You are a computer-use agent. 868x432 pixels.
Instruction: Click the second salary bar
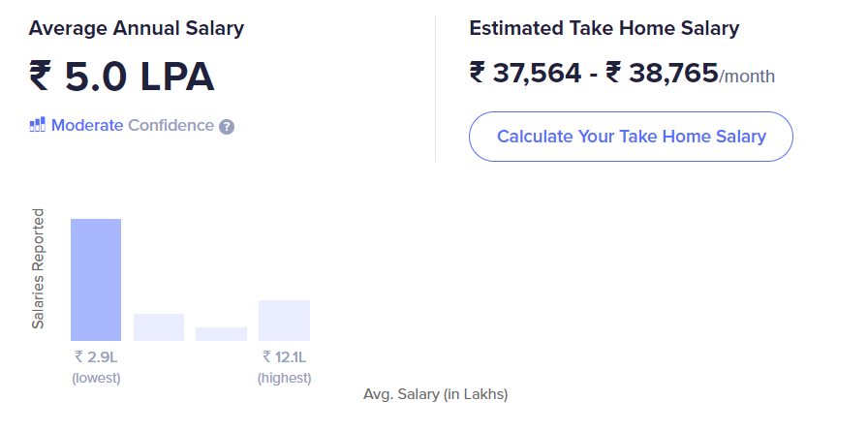click(x=159, y=327)
